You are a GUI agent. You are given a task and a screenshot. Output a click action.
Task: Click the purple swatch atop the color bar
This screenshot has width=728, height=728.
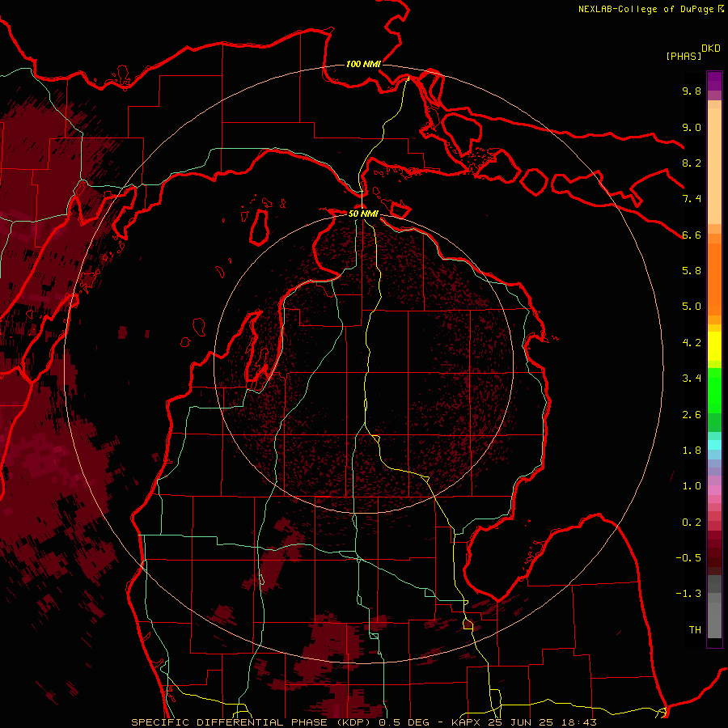(x=714, y=81)
